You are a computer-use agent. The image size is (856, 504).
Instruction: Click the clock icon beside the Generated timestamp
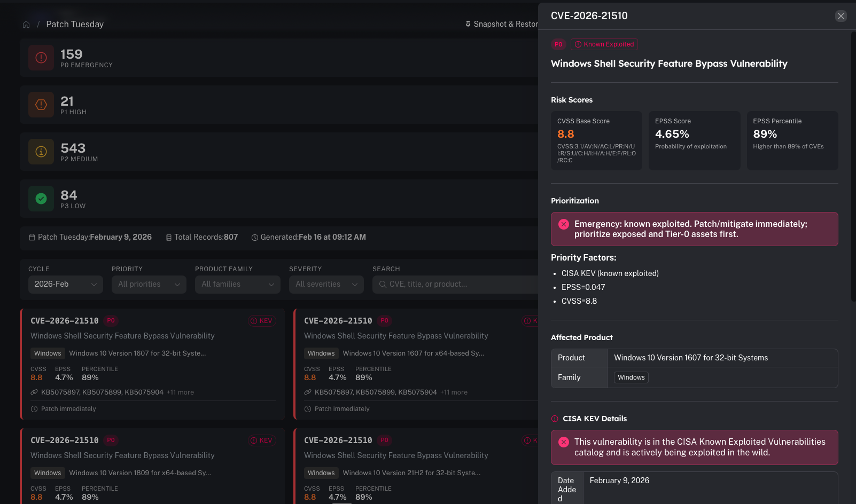pyautogui.click(x=255, y=237)
